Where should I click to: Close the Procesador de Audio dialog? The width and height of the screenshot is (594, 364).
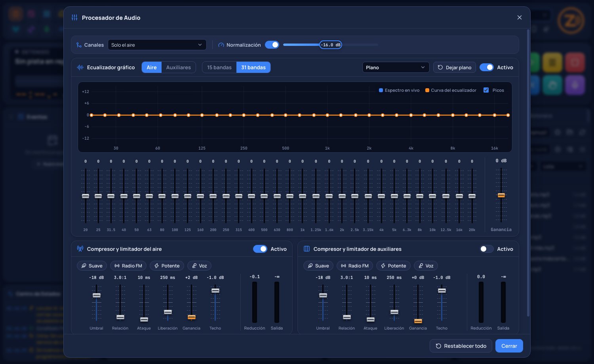click(520, 17)
